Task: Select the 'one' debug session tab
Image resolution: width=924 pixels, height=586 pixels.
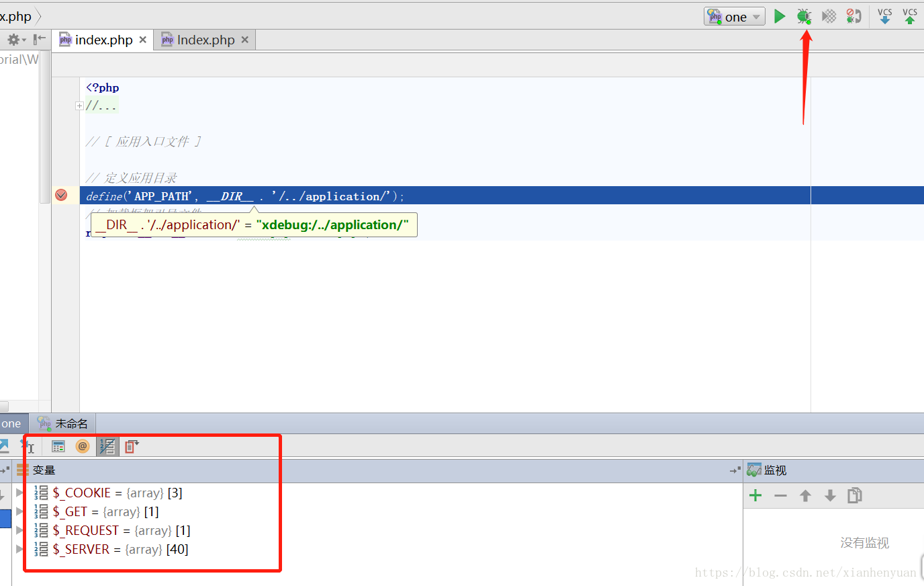Action: [13, 423]
